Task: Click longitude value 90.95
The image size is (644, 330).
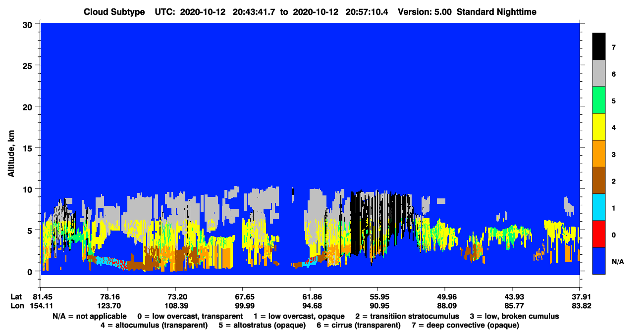Action: 377,306
